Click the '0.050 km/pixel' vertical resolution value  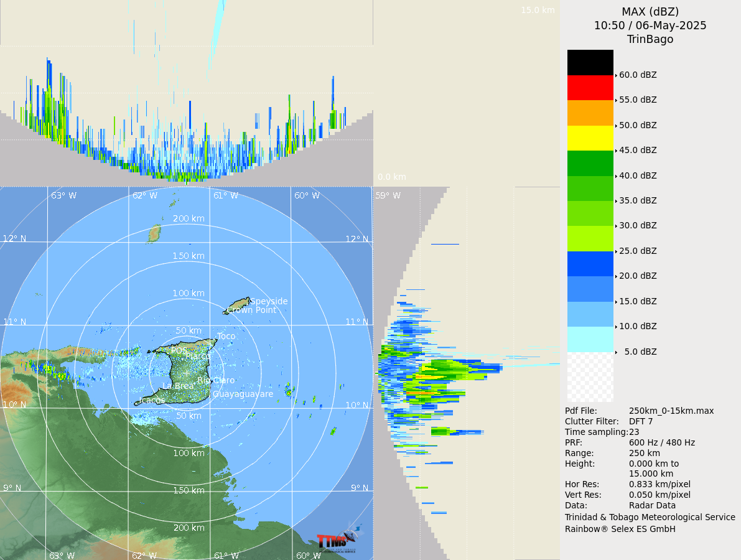[659, 495]
